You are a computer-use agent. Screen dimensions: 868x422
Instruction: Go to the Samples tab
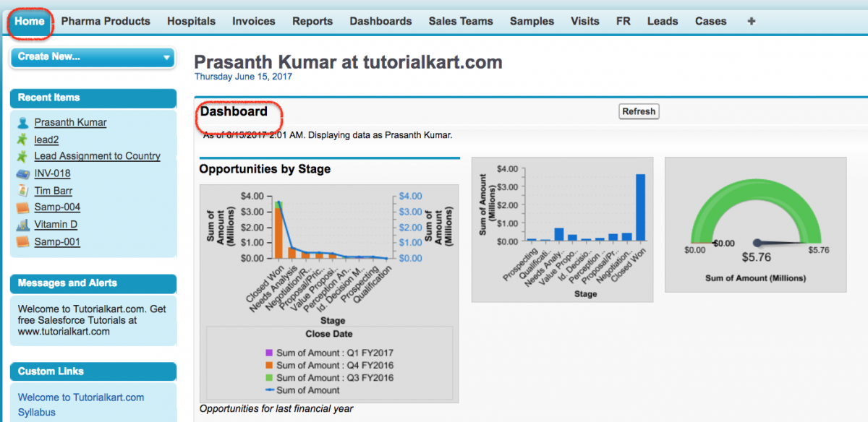click(532, 21)
